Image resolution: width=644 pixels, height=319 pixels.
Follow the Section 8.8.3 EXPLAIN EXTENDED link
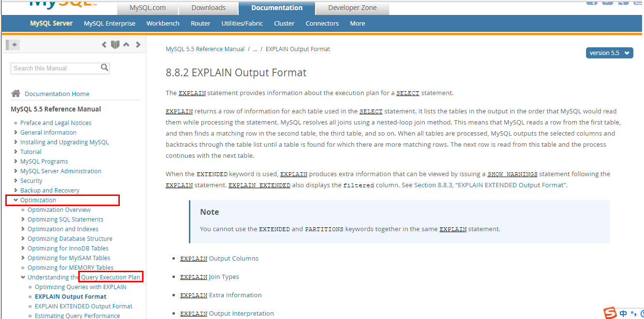(490, 185)
